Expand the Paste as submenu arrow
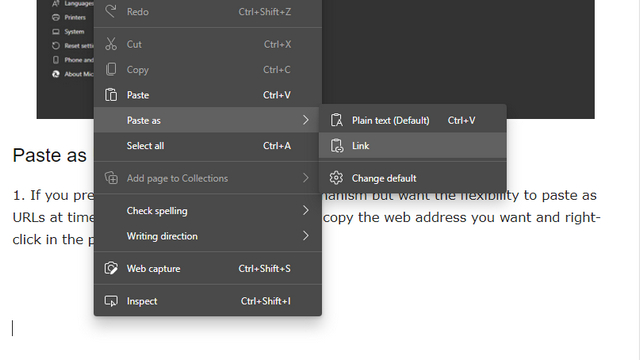640x360 pixels. click(x=306, y=120)
